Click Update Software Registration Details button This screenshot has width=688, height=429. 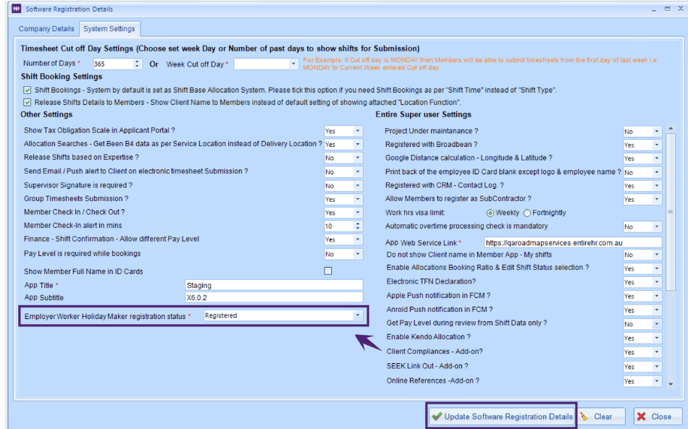tap(502, 416)
